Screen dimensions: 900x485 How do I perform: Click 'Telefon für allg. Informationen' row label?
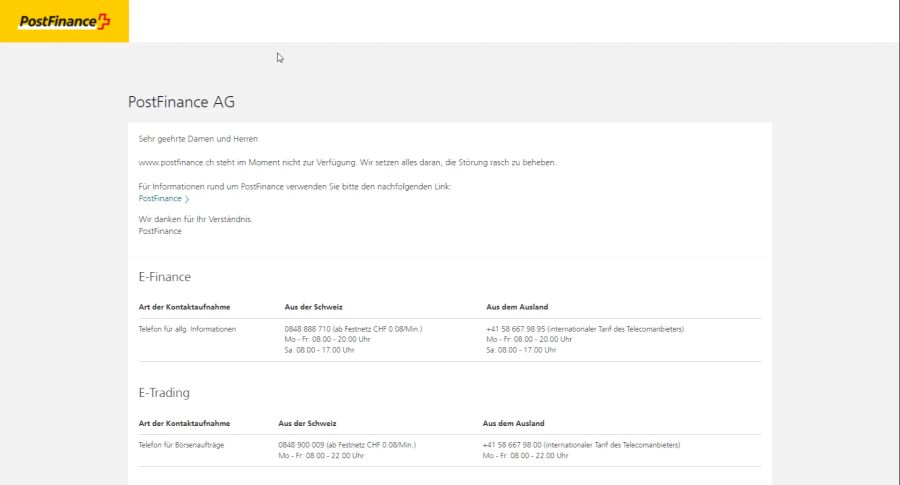(187, 329)
